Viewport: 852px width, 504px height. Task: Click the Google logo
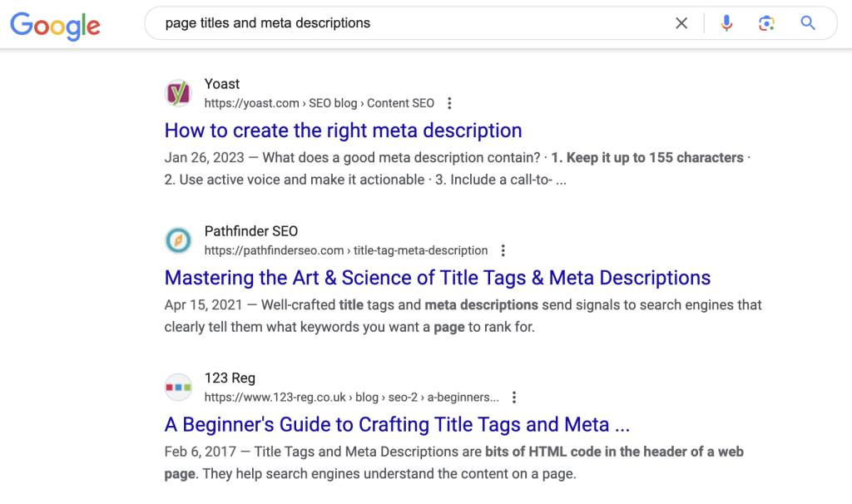(55, 25)
